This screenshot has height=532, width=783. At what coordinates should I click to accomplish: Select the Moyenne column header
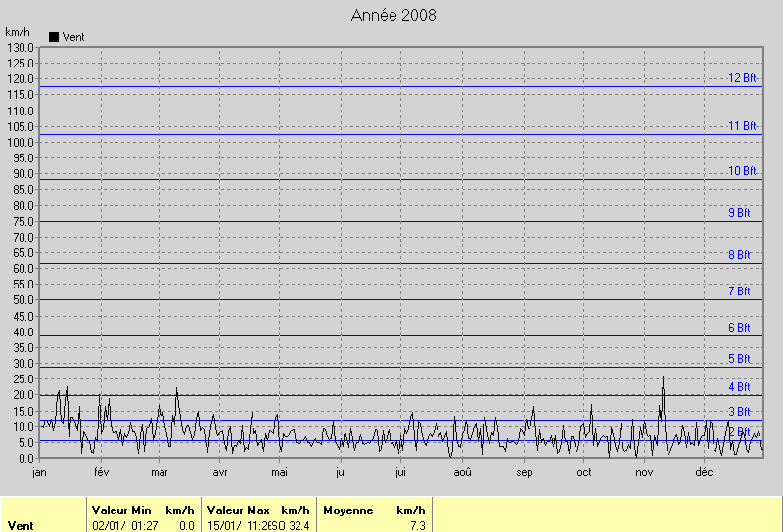click(348, 510)
